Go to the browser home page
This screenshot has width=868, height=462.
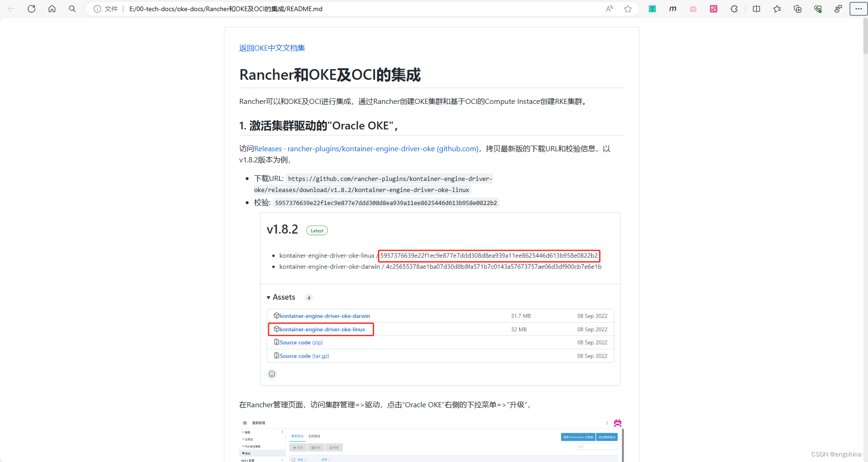[52, 9]
